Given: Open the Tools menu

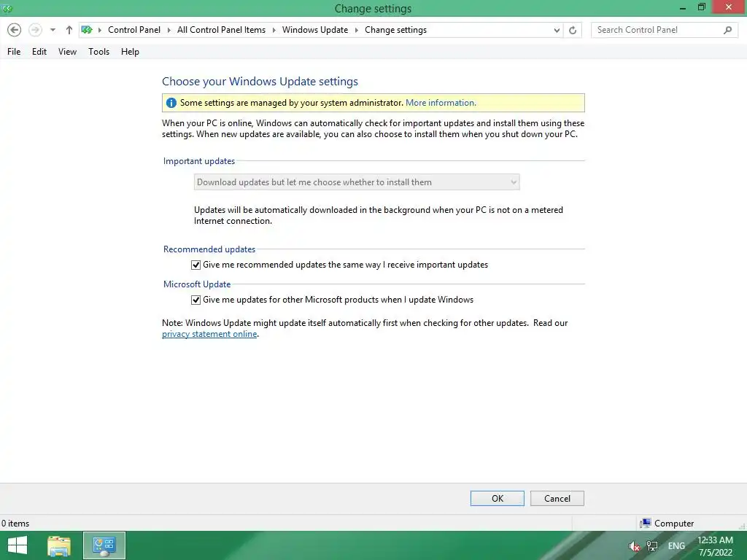Looking at the screenshot, I should tap(98, 52).
